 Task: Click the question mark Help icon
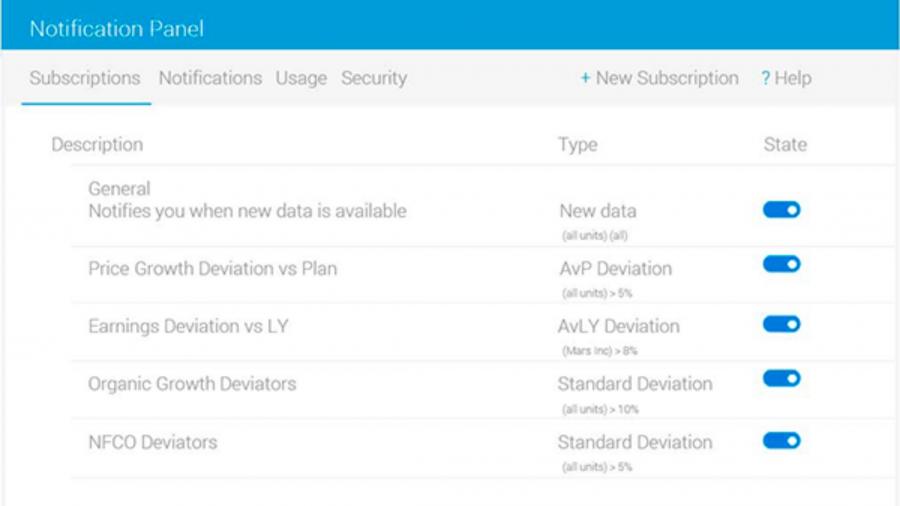(x=766, y=78)
